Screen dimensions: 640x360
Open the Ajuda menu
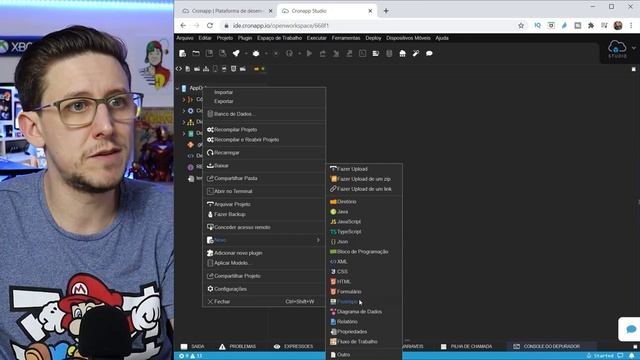tap(442, 38)
